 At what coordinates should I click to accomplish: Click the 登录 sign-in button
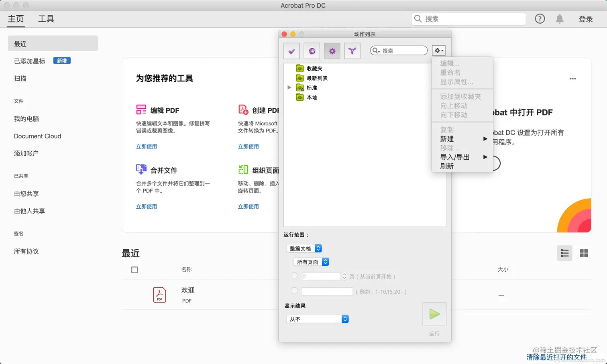coord(586,19)
